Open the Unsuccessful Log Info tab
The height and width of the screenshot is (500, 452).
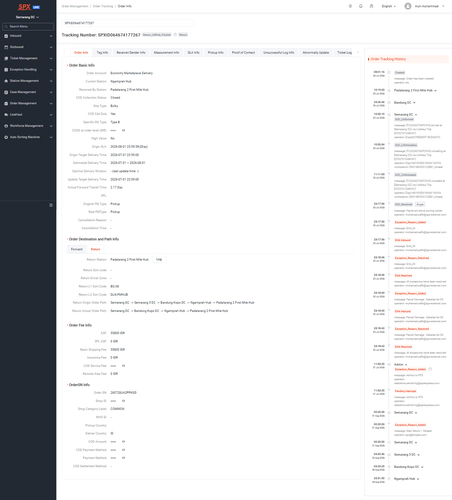point(279,53)
